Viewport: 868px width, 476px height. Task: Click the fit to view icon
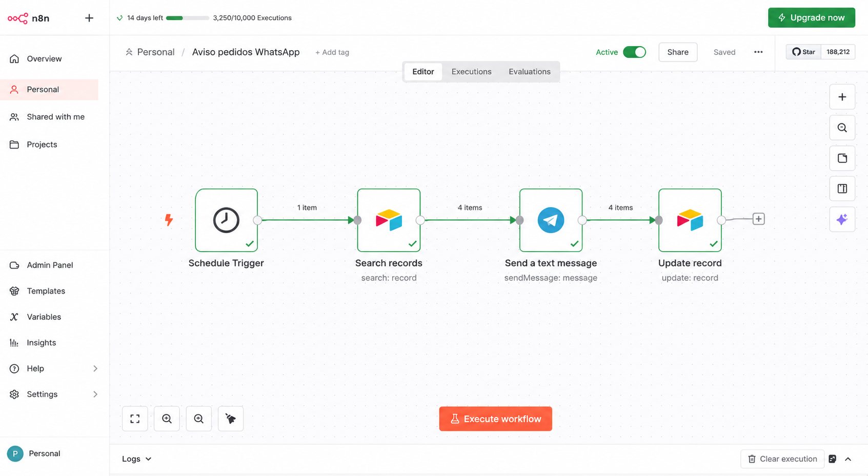135,419
